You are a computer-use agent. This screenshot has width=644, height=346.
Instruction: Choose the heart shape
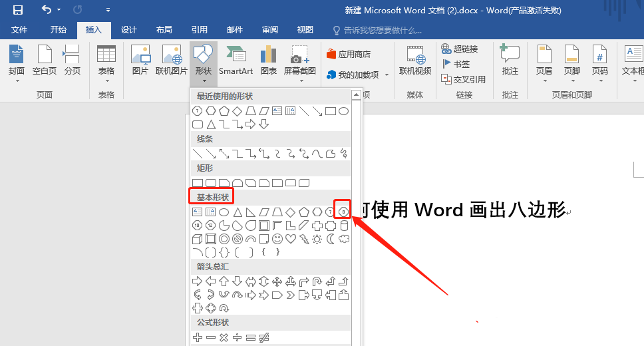(x=291, y=239)
